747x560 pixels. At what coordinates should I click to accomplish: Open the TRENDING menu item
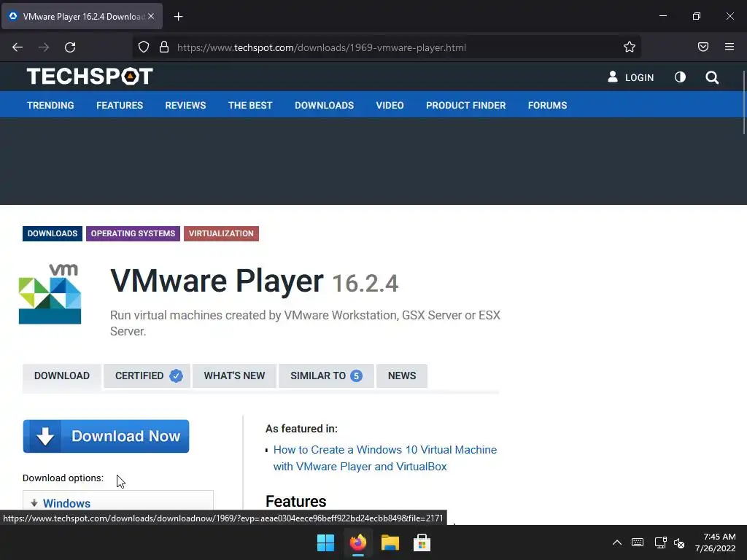tap(50, 105)
